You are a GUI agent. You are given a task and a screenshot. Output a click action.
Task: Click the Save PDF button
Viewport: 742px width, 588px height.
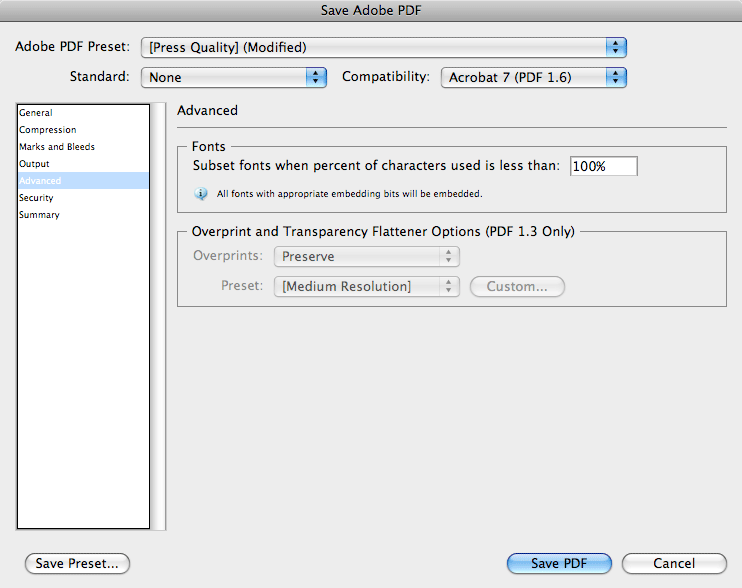(559, 563)
